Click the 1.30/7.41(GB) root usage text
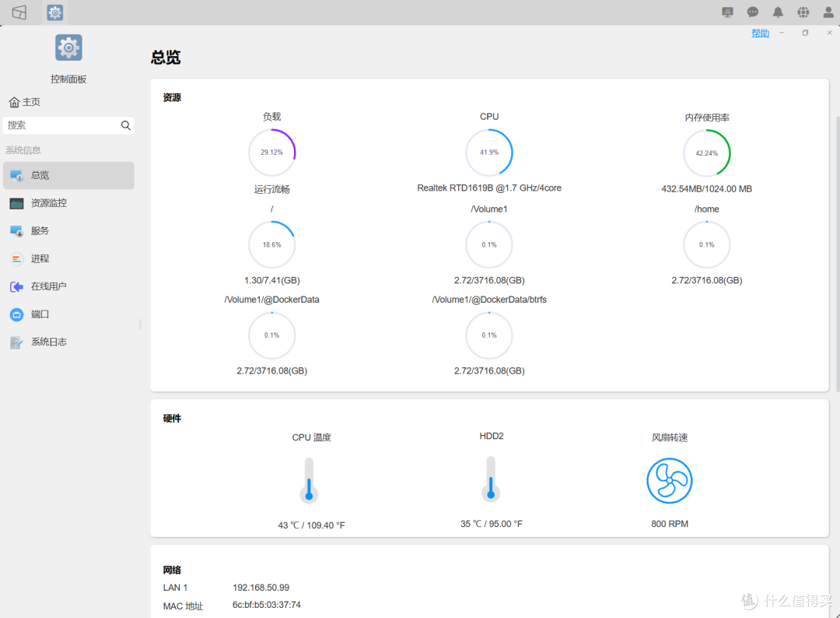This screenshot has width=840, height=618. (x=272, y=280)
